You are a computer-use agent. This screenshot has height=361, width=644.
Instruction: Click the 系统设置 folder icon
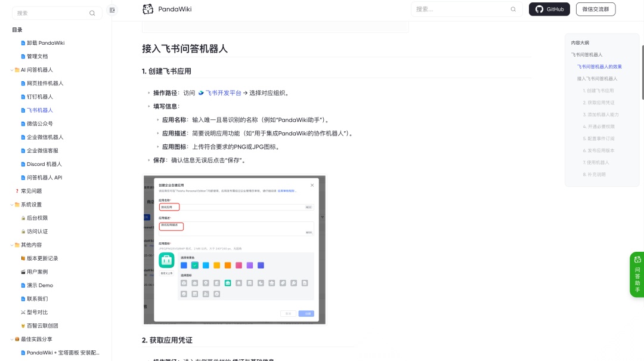[17, 204]
